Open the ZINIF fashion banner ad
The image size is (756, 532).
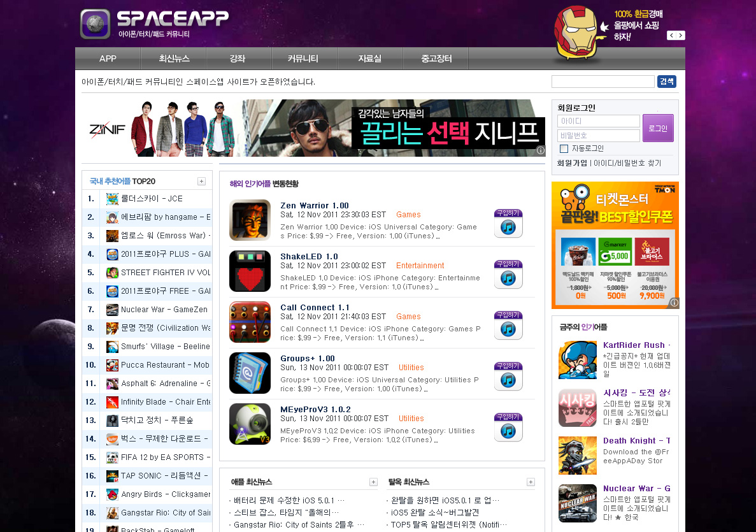tap(314, 128)
